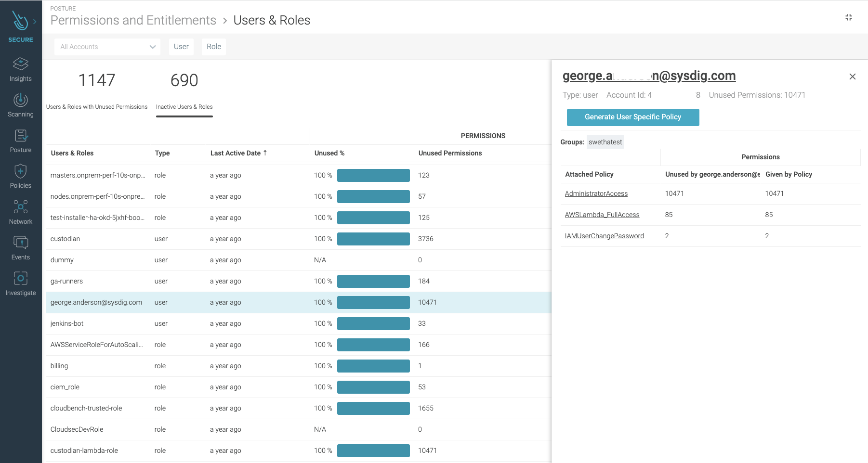Screen dimensions: 868x463
Task: Click the 1147 users count
Action: (x=97, y=80)
